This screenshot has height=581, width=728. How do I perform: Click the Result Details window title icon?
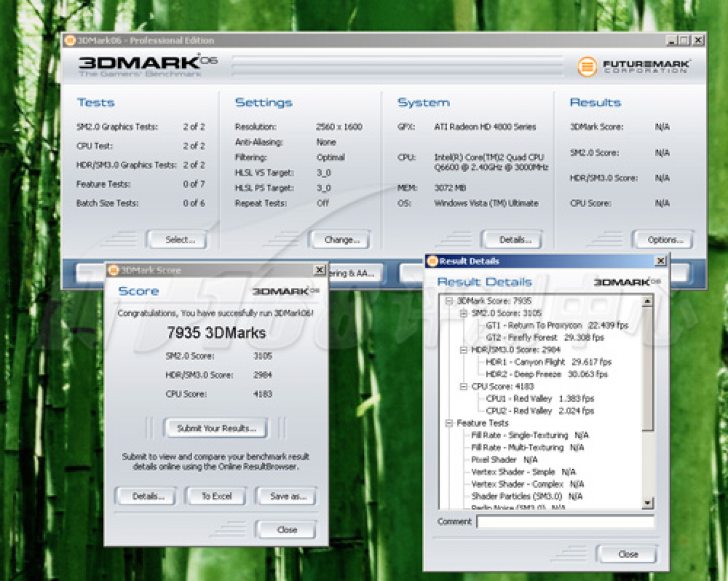pyautogui.click(x=432, y=261)
